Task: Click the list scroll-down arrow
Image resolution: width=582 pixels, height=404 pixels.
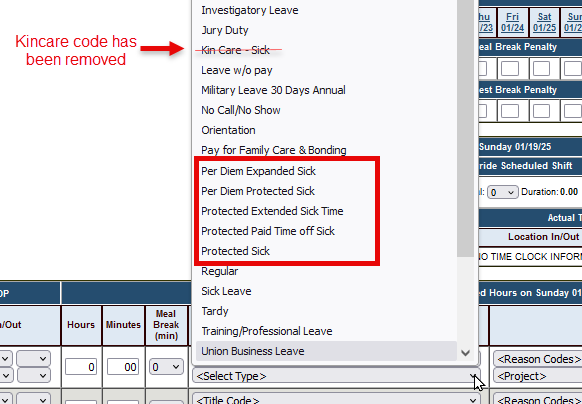Action: point(465,353)
